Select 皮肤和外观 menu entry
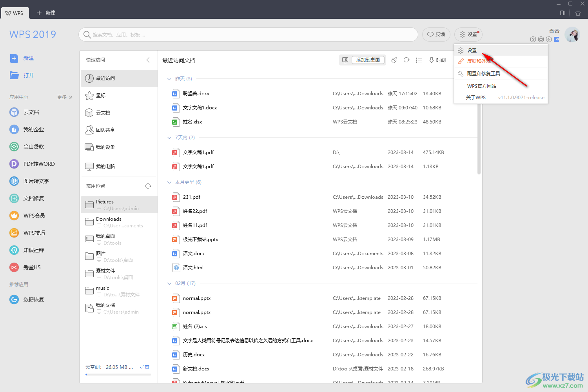Image resolution: width=588 pixels, height=392 pixels. pos(501,61)
